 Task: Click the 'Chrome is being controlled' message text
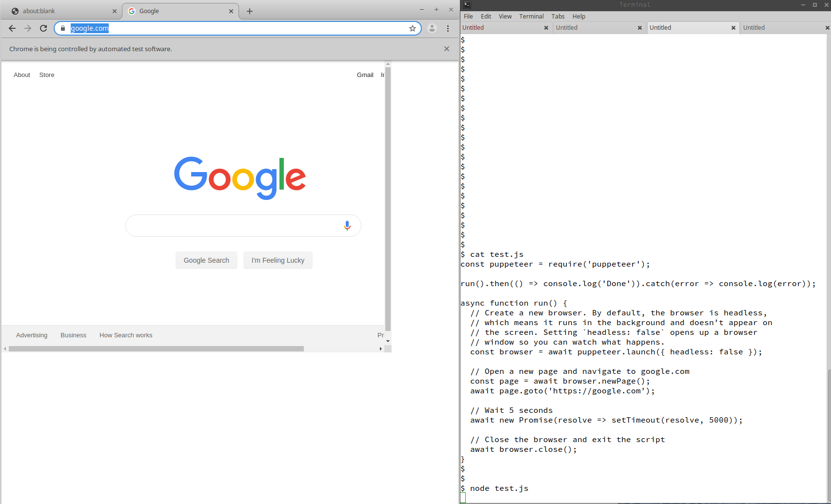[91, 49]
